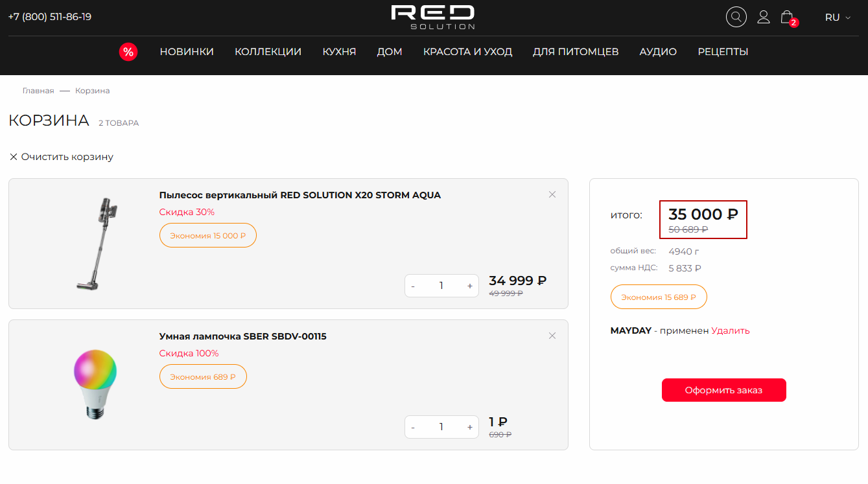Open the shopping bag cart icon
868x484 pixels.
[787, 17]
